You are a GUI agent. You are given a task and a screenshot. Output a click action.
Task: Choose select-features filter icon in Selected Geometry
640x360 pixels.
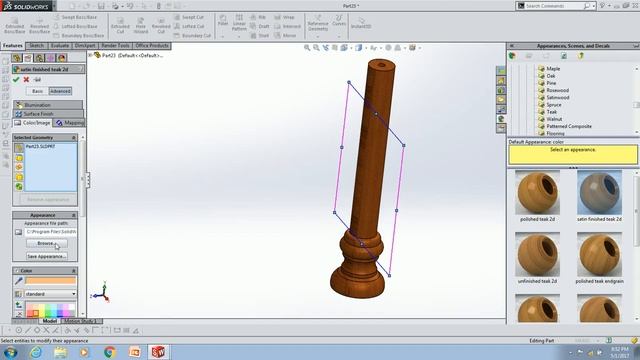(x=19, y=187)
